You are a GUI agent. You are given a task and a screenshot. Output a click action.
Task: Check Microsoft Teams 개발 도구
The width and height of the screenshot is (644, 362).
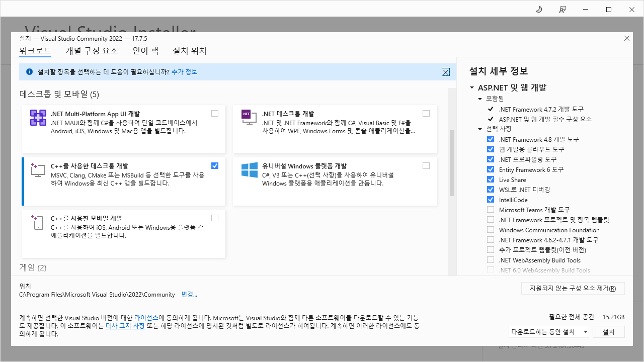coord(491,210)
